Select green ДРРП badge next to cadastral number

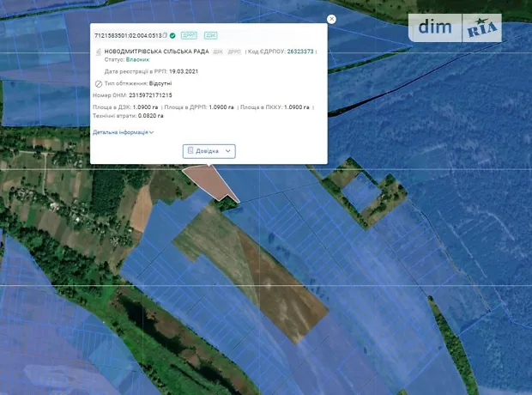tap(189, 36)
